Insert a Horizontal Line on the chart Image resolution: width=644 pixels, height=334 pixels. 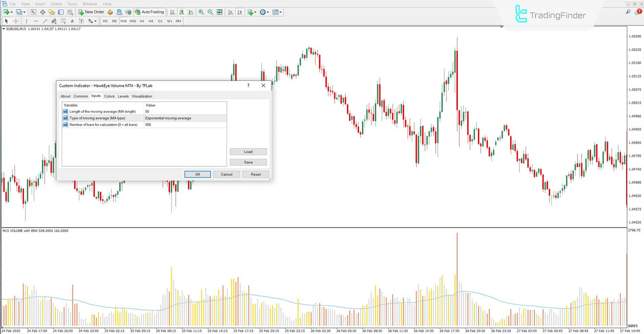click(36, 21)
